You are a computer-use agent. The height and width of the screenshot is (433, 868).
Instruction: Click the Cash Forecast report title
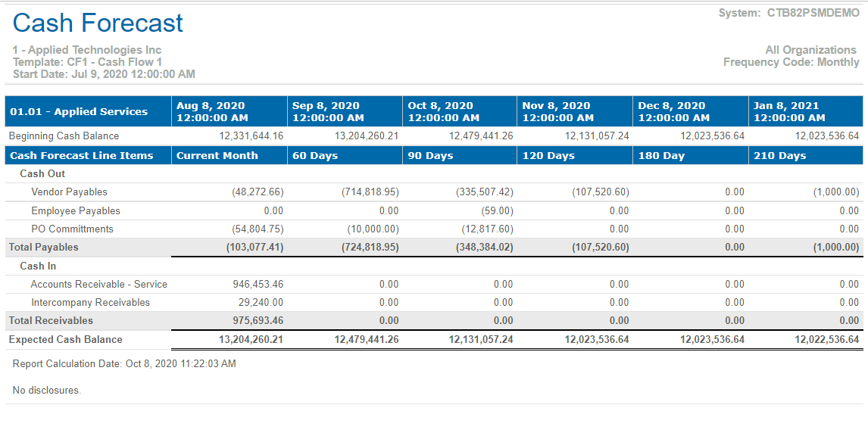click(98, 23)
